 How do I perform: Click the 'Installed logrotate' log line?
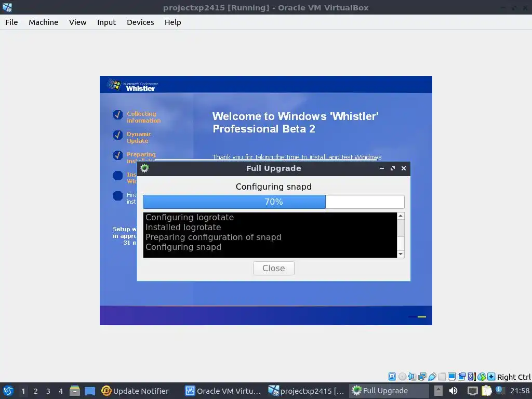coord(183,228)
